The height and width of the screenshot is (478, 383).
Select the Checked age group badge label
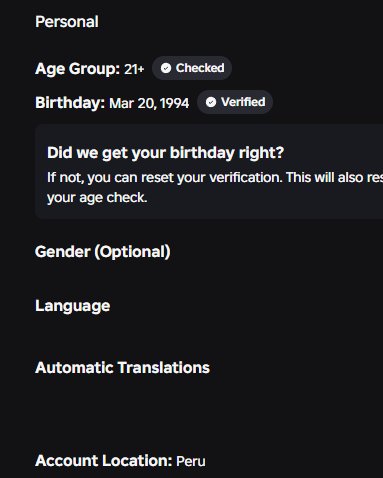(200, 68)
